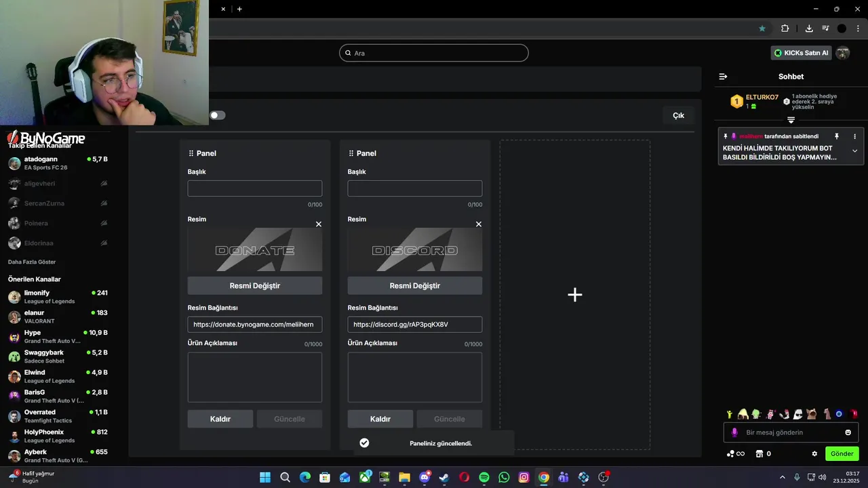Open the weather widget Hafif yağmur
This screenshot has height=488, width=868.
32,476
